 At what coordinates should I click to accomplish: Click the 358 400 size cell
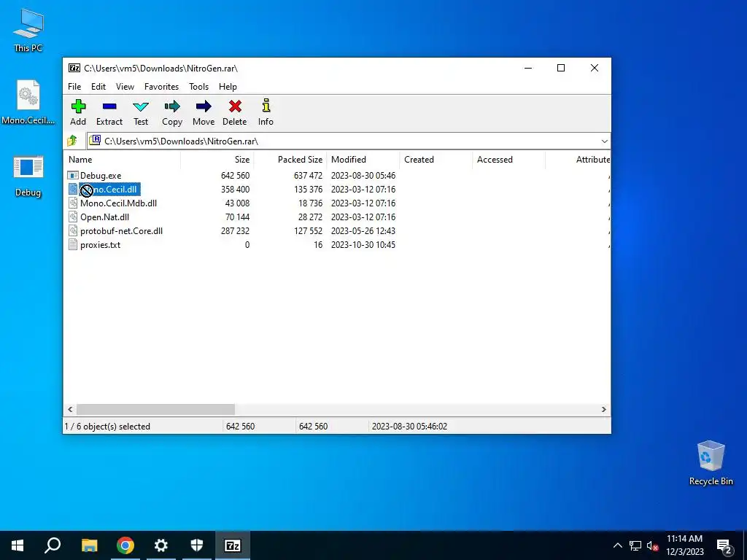tap(236, 190)
